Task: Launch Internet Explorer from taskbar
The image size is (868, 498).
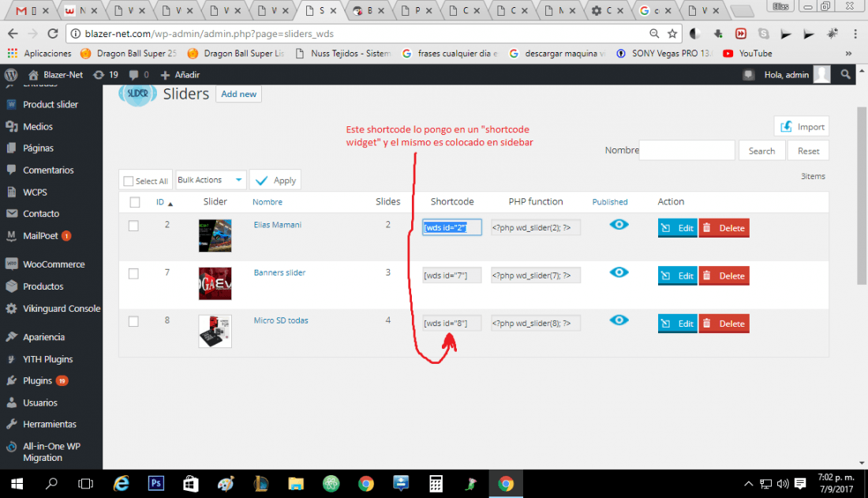Action: tap(122, 484)
